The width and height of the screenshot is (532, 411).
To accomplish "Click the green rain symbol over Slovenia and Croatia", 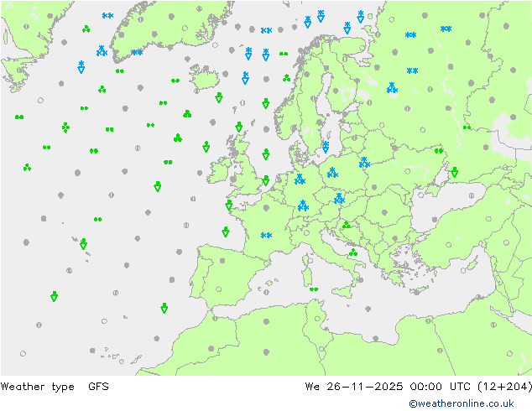I will (x=346, y=225).
